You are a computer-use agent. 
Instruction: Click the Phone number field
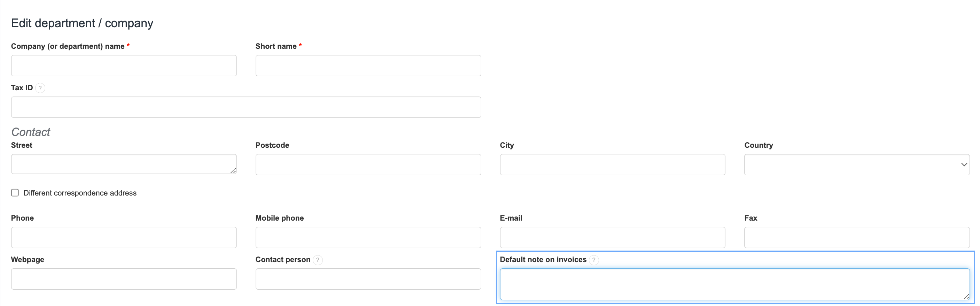point(124,237)
